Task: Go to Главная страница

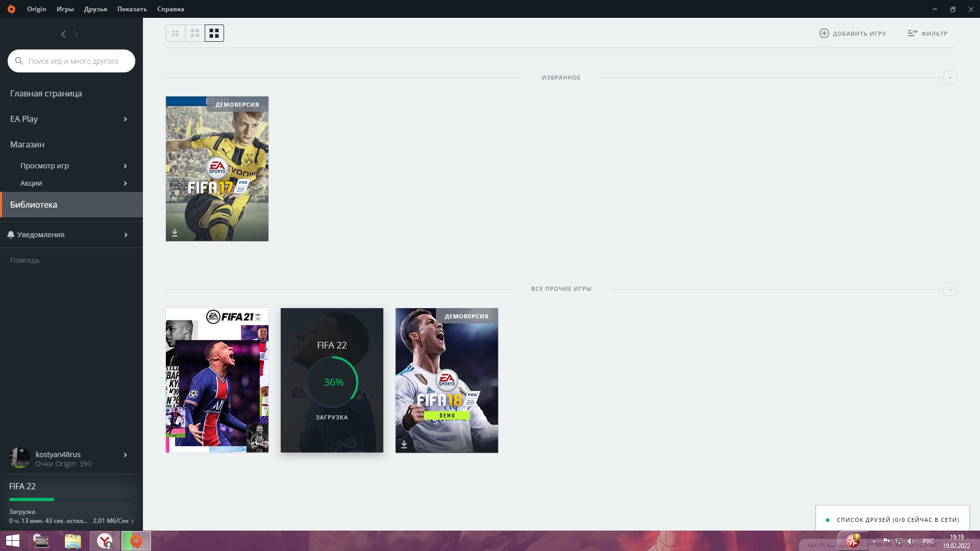Action: [x=46, y=93]
